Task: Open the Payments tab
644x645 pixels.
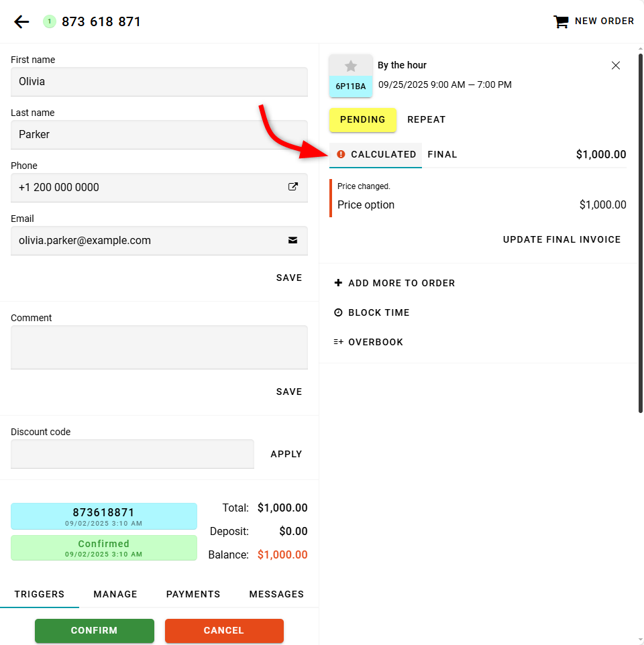Action: point(193,594)
